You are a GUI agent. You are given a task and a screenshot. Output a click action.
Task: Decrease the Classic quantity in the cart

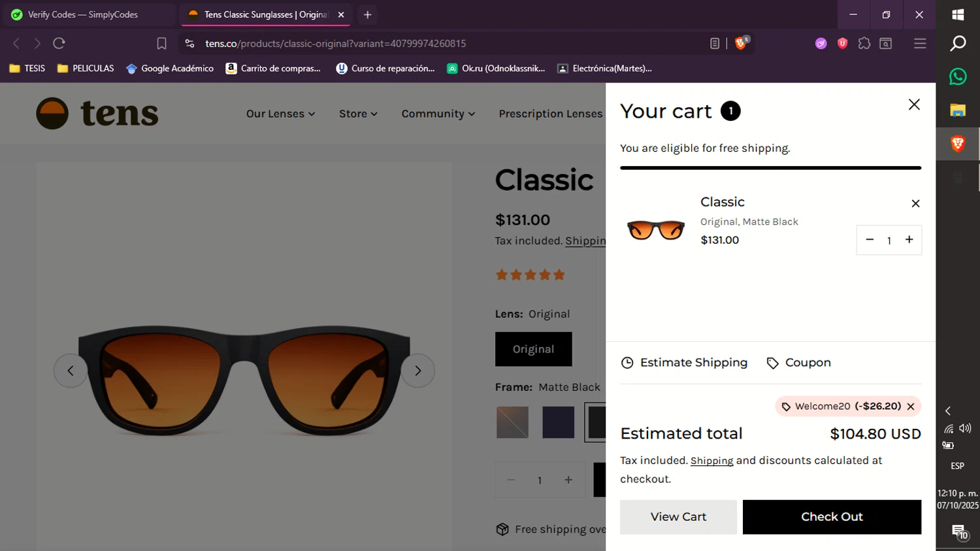point(870,240)
